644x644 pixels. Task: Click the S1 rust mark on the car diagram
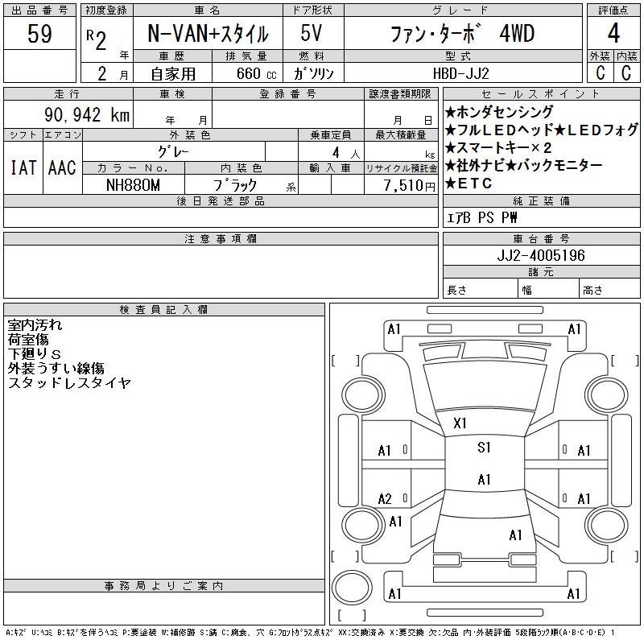(484, 448)
